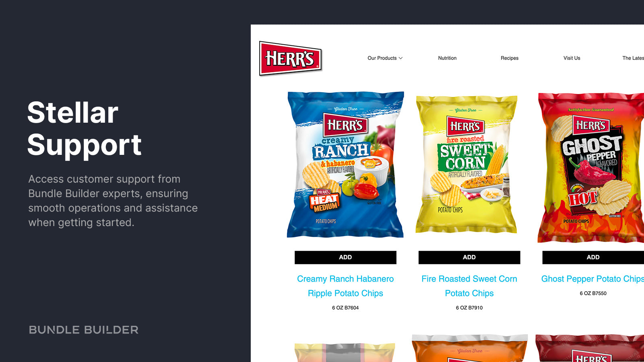Add Ghost Pepper Potato Chips to bundle
The image size is (644, 362).
pyautogui.click(x=593, y=257)
